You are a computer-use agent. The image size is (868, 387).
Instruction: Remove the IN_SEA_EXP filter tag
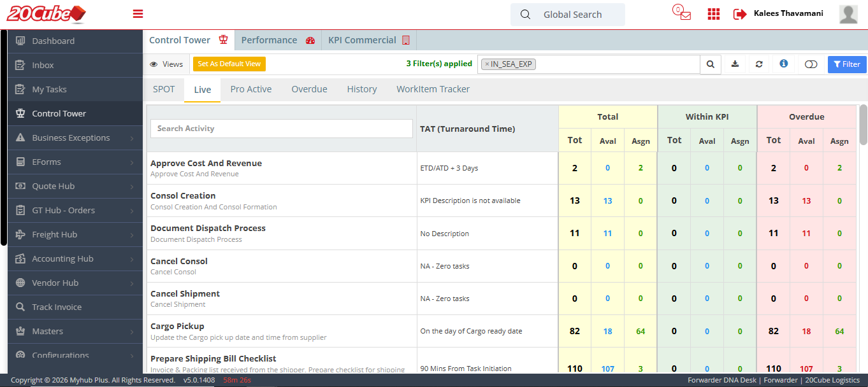487,64
